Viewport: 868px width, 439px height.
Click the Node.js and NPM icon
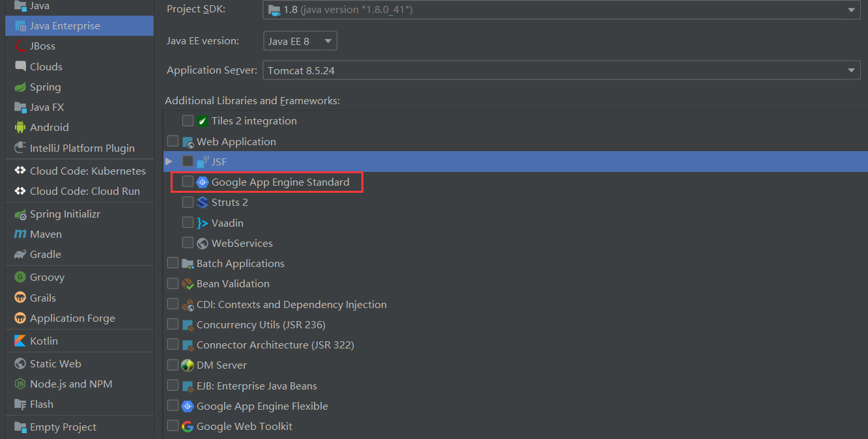point(20,384)
